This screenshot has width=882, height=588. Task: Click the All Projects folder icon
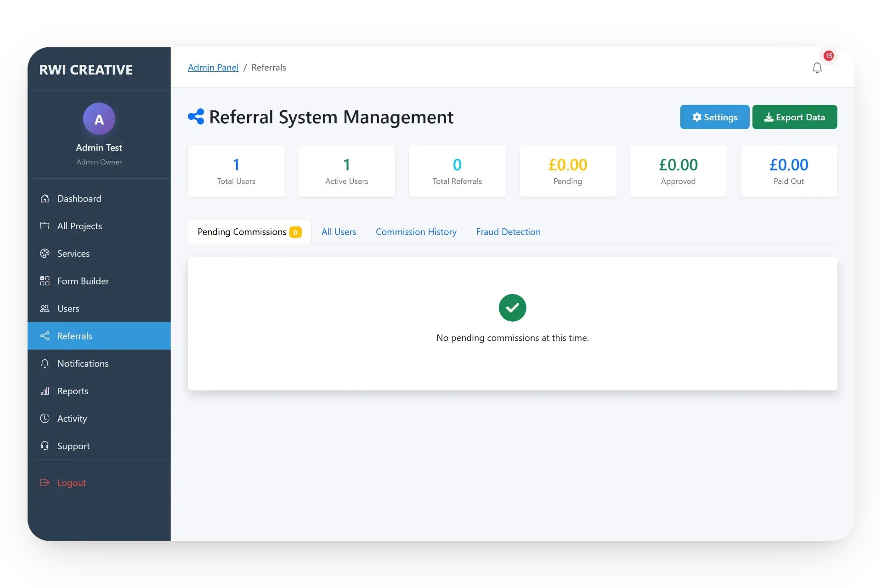[x=45, y=226]
